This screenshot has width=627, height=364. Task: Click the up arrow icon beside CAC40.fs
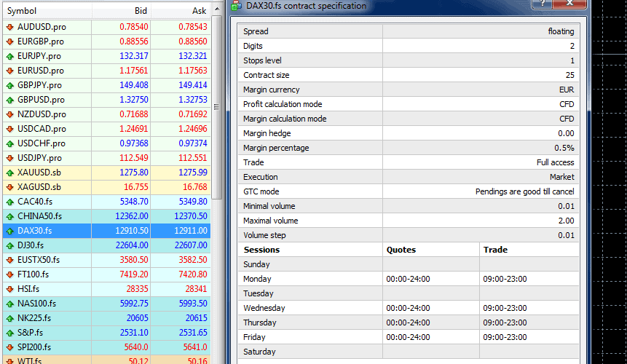(x=10, y=202)
